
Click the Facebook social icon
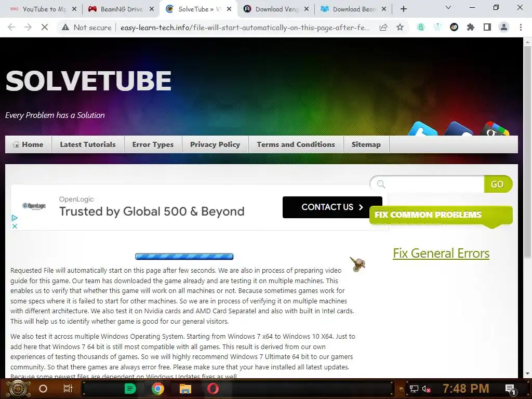point(458,129)
